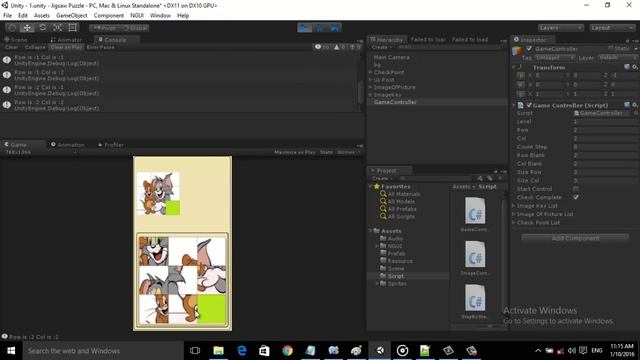The image size is (640, 360).
Task: Toggle the error filter in Console
Action: tap(355, 47)
